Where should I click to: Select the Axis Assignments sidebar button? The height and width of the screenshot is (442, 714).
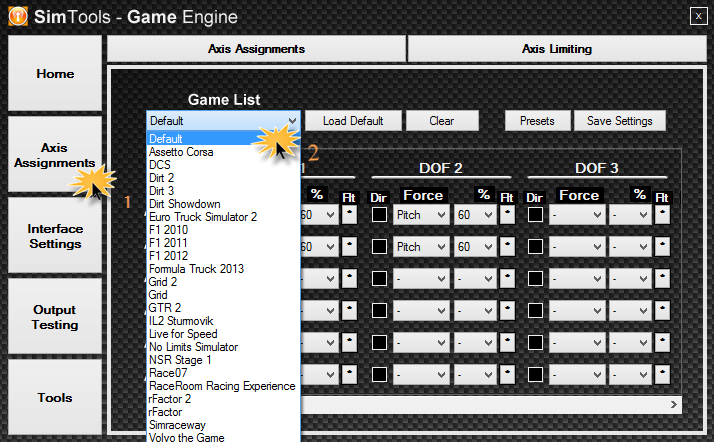(55, 155)
